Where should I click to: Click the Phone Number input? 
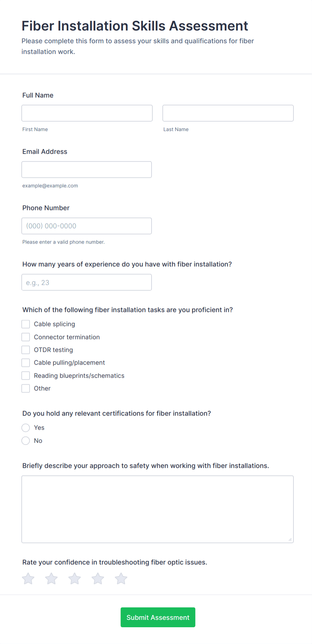pyautogui.click(x=87, y=226)
